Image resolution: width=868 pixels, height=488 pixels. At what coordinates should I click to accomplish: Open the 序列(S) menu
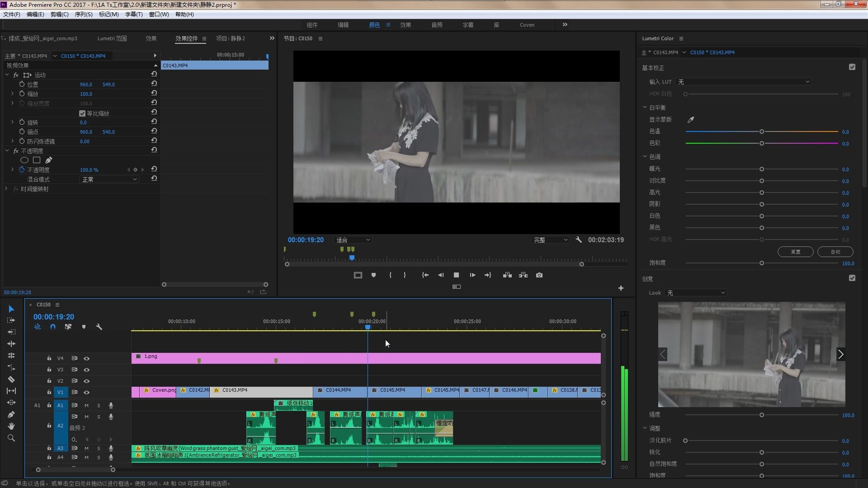point(83,14)
